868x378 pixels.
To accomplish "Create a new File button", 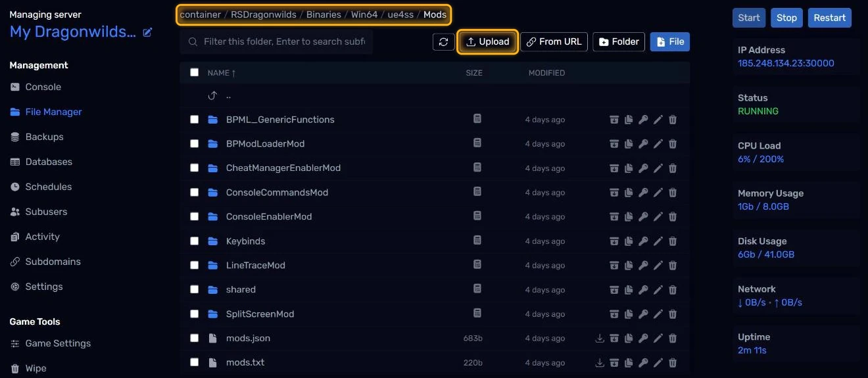I will coord(670,41).
